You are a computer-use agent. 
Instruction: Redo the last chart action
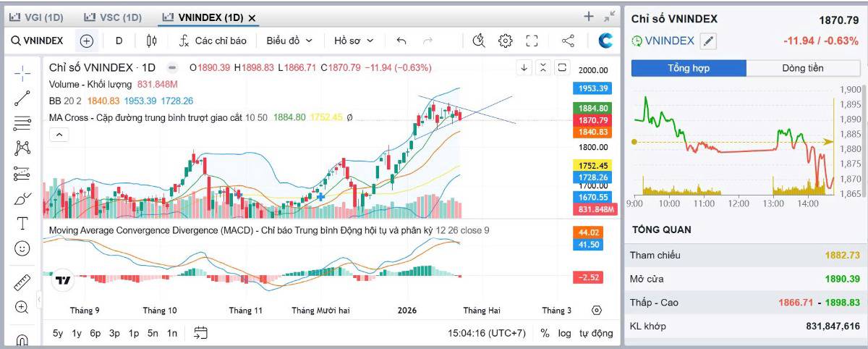coord(427,41)
